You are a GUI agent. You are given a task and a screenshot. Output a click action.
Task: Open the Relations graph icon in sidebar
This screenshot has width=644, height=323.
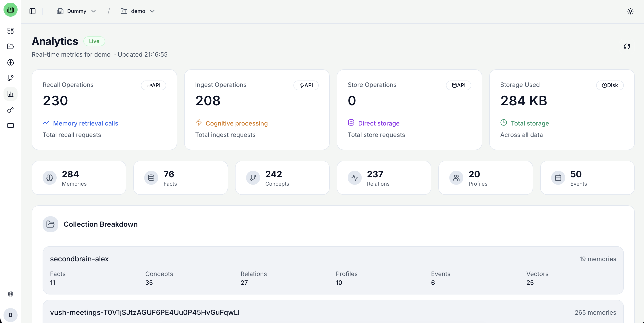tap(10, 78)
